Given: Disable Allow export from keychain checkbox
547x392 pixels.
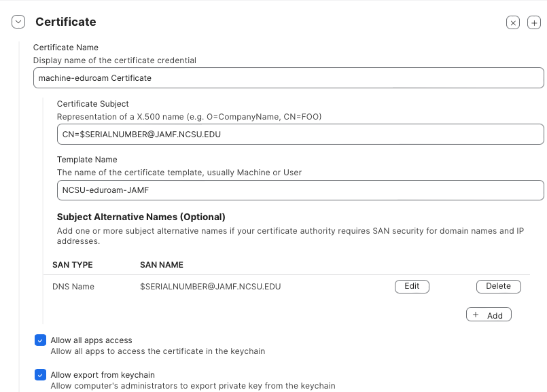Looking at the screenshot, I should (x=40, y=375).
